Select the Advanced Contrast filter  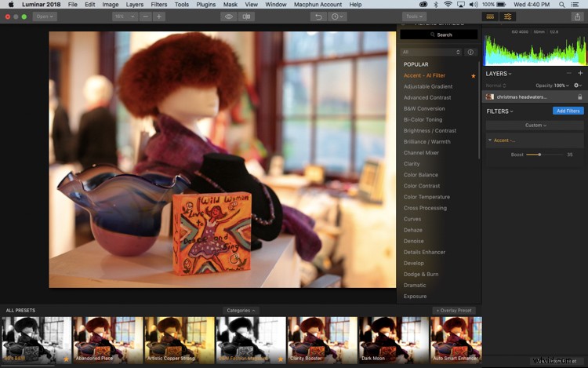coord(427,97)
